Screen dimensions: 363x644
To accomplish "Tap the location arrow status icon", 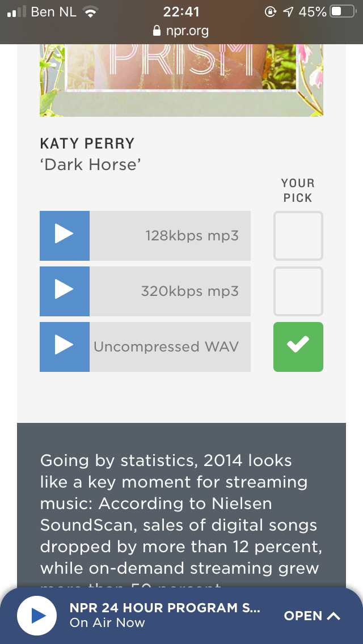I will (x=289, y=12).
